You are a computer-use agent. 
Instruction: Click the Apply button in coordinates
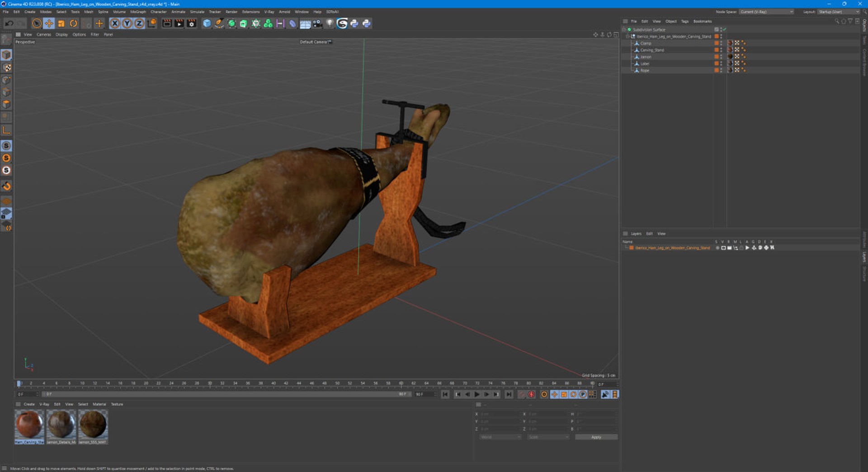point(596,437)
